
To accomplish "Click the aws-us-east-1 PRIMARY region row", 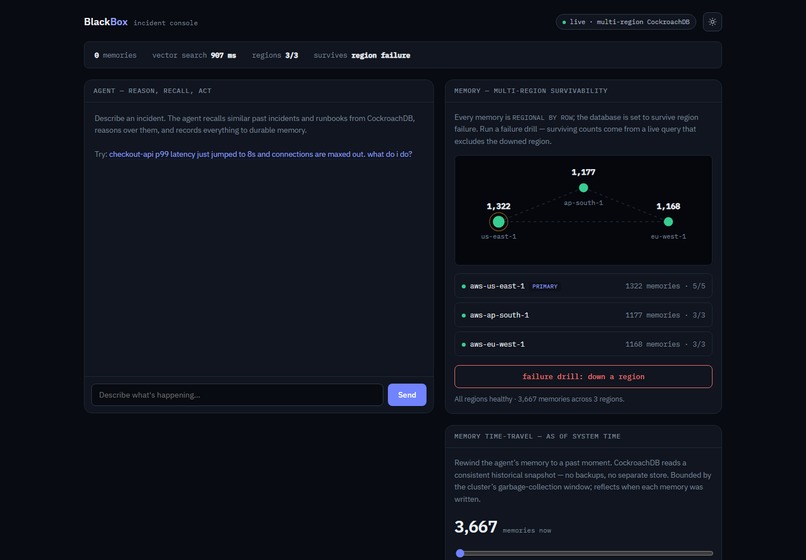I will click(583, 286).
